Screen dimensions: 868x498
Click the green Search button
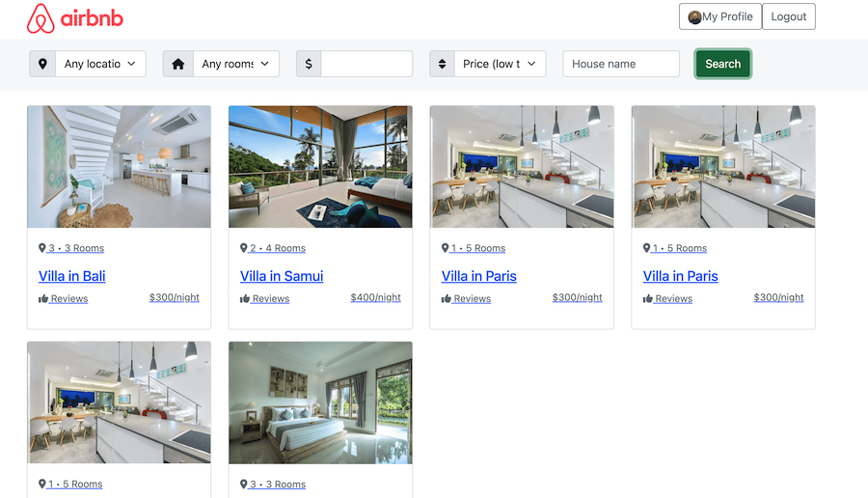tap(723, 64)
